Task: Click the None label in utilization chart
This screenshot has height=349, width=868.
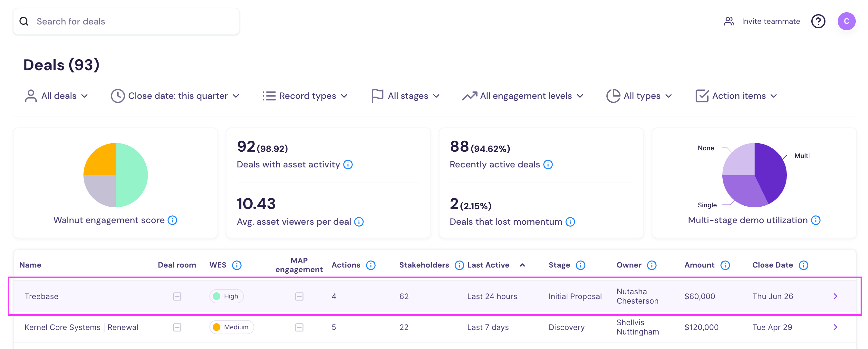Action: tap(706, 148)
